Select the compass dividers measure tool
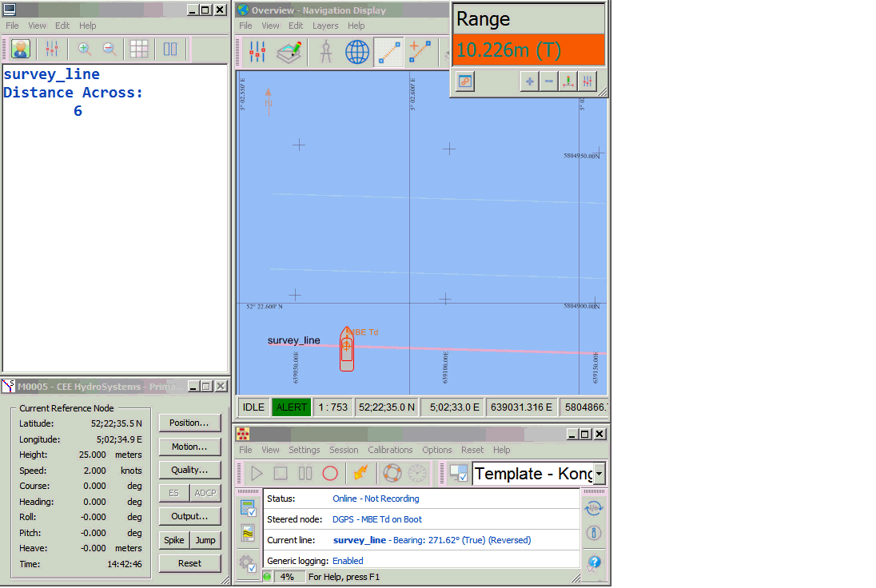 tap(325, 52)
